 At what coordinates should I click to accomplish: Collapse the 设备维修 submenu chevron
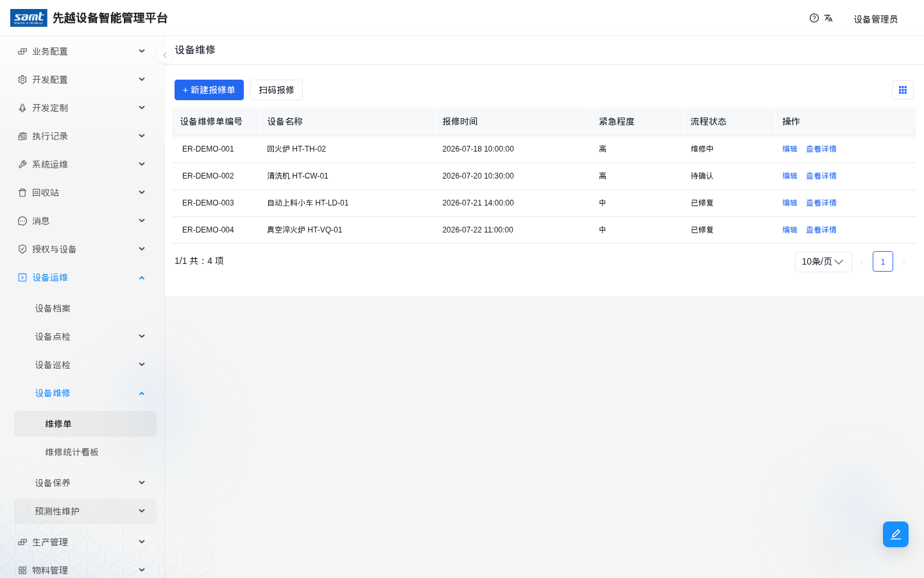point(142,393)
